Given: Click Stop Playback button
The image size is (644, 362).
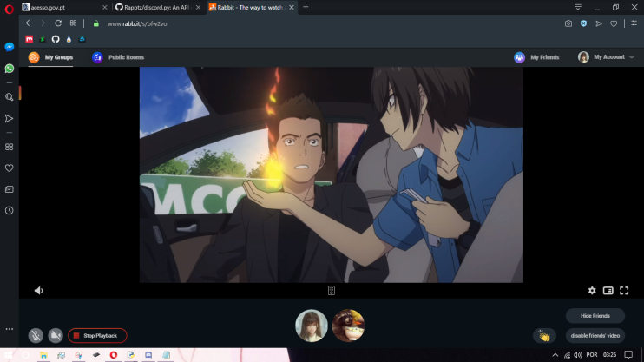Looking at the screenshot, I should [x=97, y=335].
